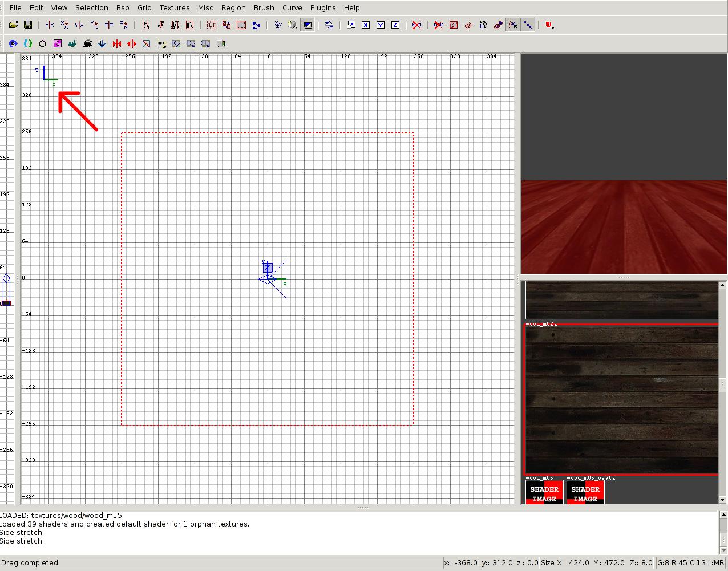
Task: Open the File menu
Action: coord(15,7)
